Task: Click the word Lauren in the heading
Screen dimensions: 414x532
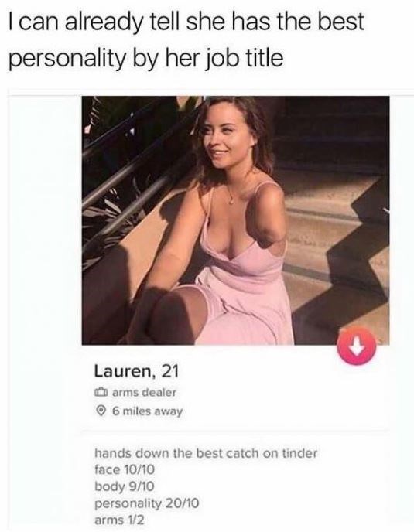Action: click(124, 372)
